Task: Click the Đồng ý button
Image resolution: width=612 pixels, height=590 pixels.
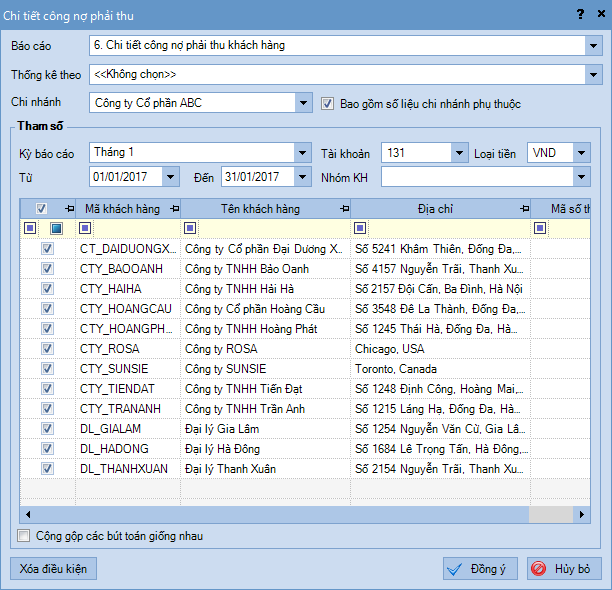Action: pyautogui.click(x=480, y=569)
